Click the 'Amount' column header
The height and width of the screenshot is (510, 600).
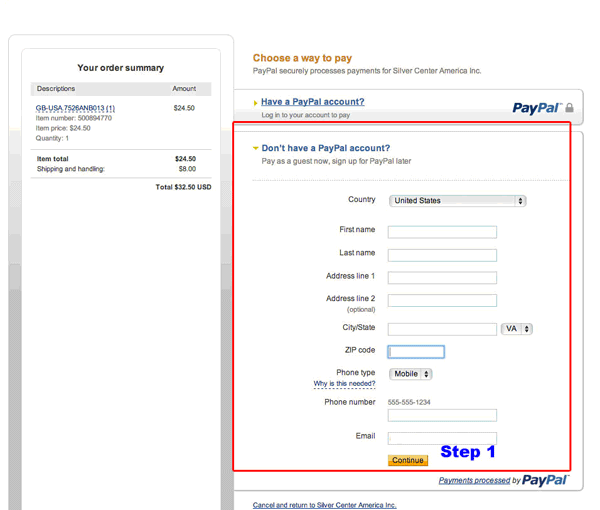[x=184, y=88]
